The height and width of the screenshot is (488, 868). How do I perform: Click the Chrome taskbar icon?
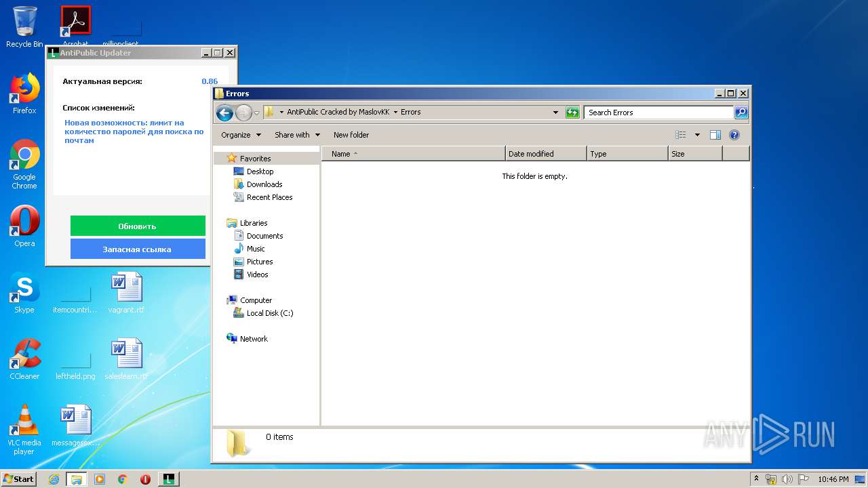pos(123,479)
